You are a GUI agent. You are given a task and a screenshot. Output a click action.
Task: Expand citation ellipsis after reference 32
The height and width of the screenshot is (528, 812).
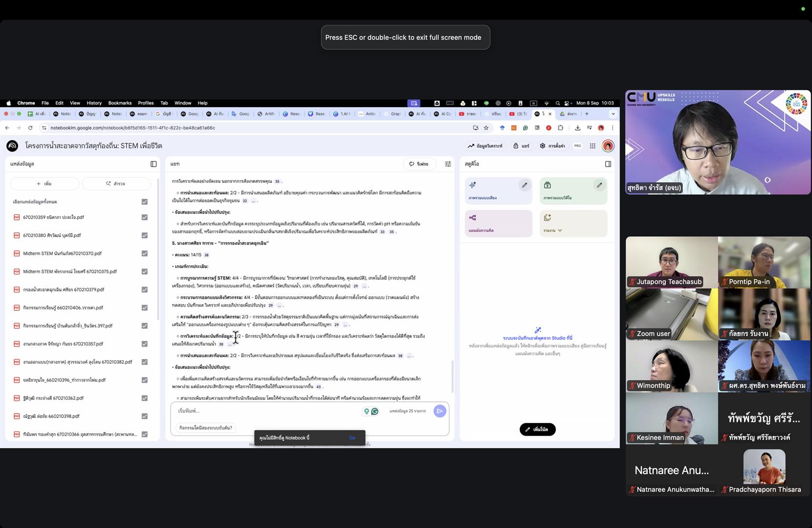coord(253,201)
